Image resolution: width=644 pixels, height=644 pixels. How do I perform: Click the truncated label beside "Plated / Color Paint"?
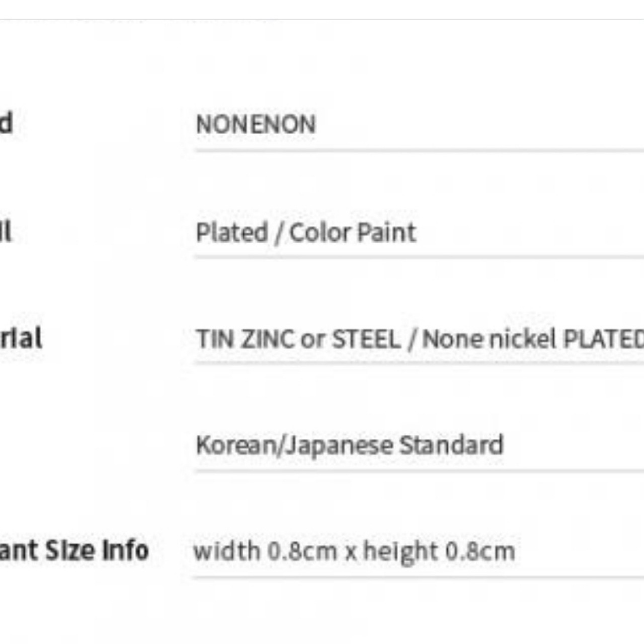click(6, 231)
